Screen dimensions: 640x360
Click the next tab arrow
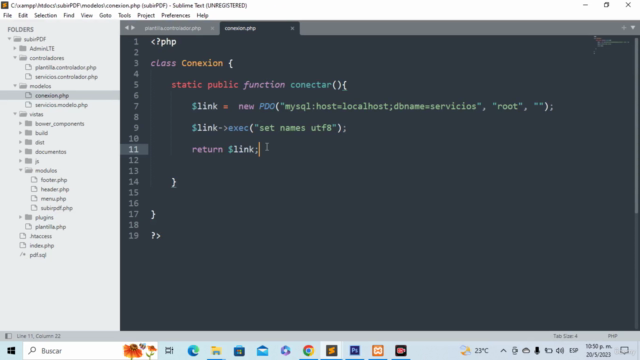tap(133, 28)
